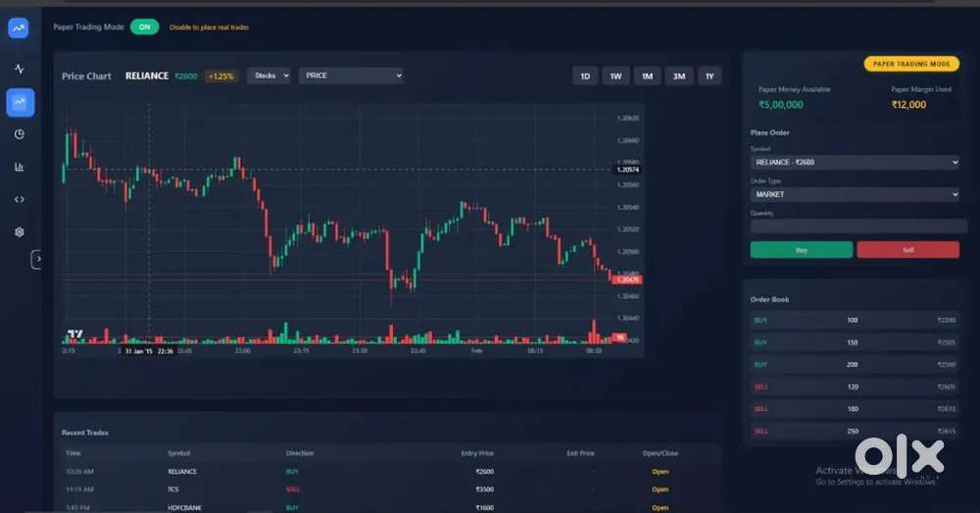The width and height of the screenshot is (980, 513).
Task: Open the Stocks dropdown
Action: [x=269, y=76]
